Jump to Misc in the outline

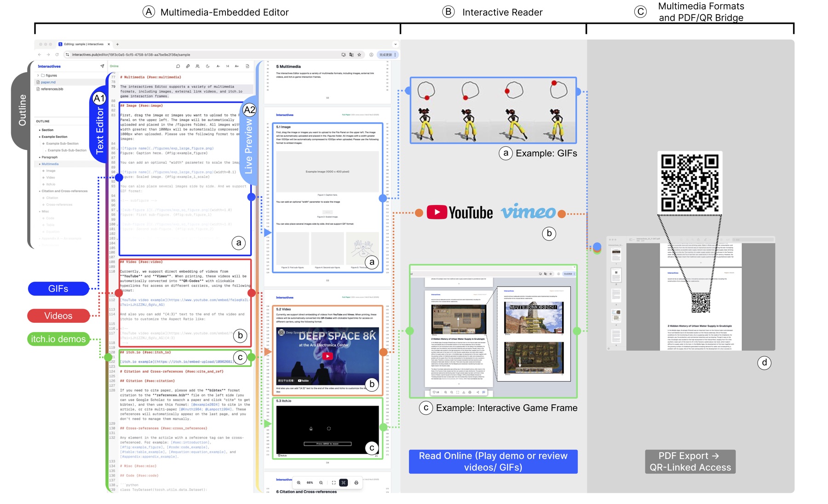45,212
